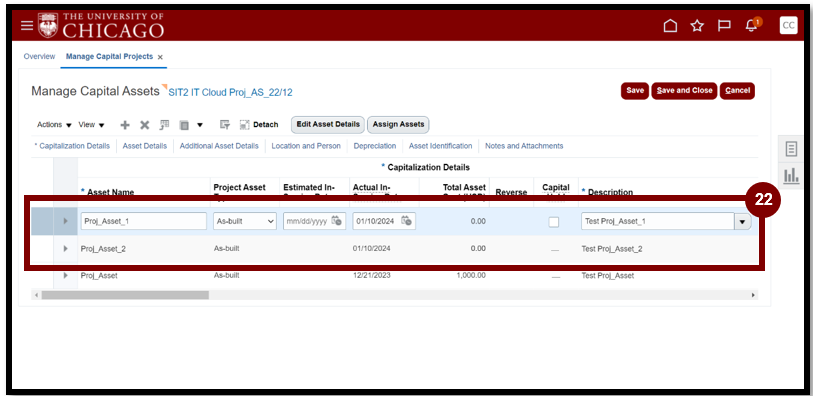Image resolution: width=813 pixels, height=396 pixels.
Task: Click the Save button
Action: pos(635,91)
